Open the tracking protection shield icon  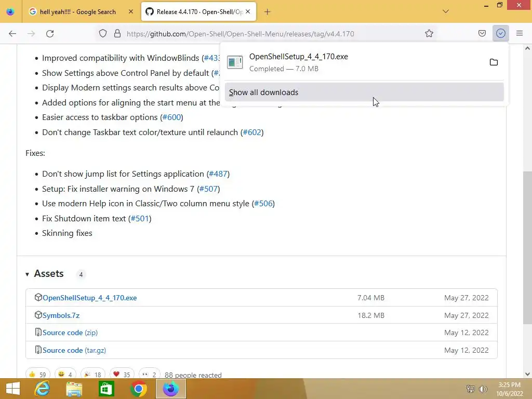(x=103, y=34)
